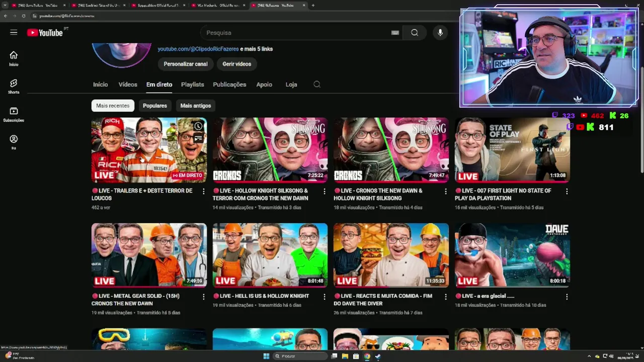Open Silksong thumbnail with 7:25:22 duration
This screenshot has height=362, width=644.
[x=270, y=150]
